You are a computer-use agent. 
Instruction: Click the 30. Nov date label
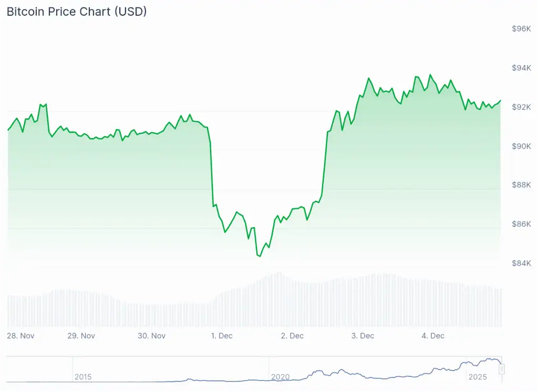[x=152, y=336]
